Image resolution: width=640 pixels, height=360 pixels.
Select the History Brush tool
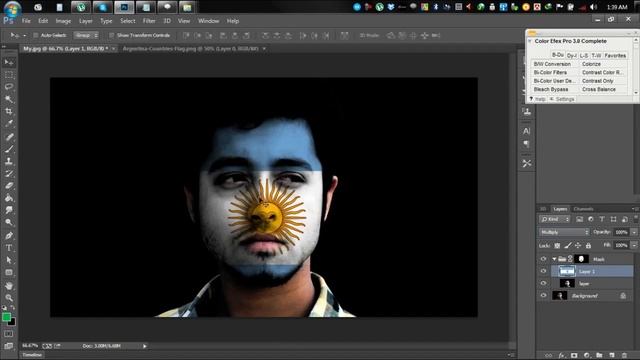pyautogui.click(x=9, y=174)
